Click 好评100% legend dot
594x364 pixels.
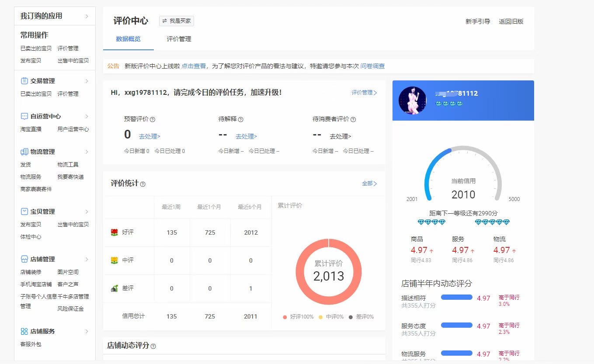click(285, 317)
